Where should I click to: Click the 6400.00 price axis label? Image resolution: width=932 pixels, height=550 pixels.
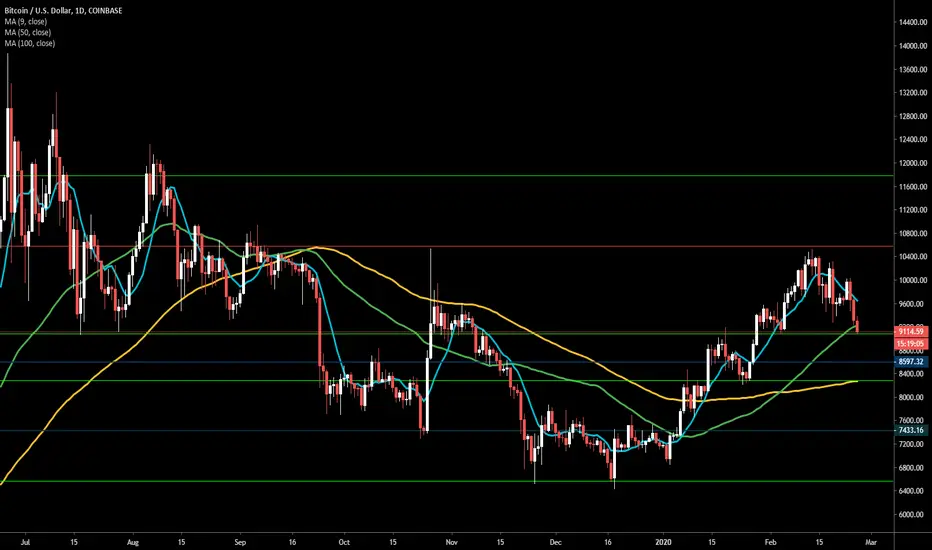(913, 491)
